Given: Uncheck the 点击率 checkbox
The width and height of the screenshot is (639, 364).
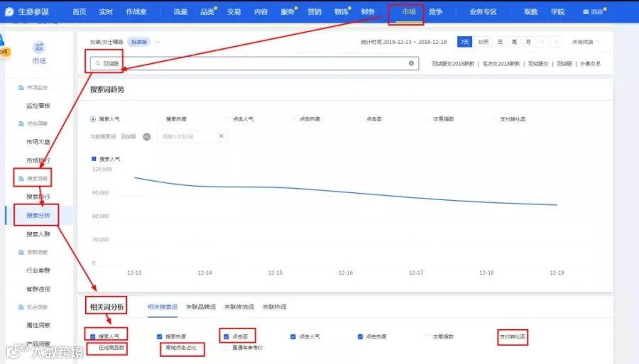Looking at the screenshot, I should pyautogui.click(x=226, y=337).
